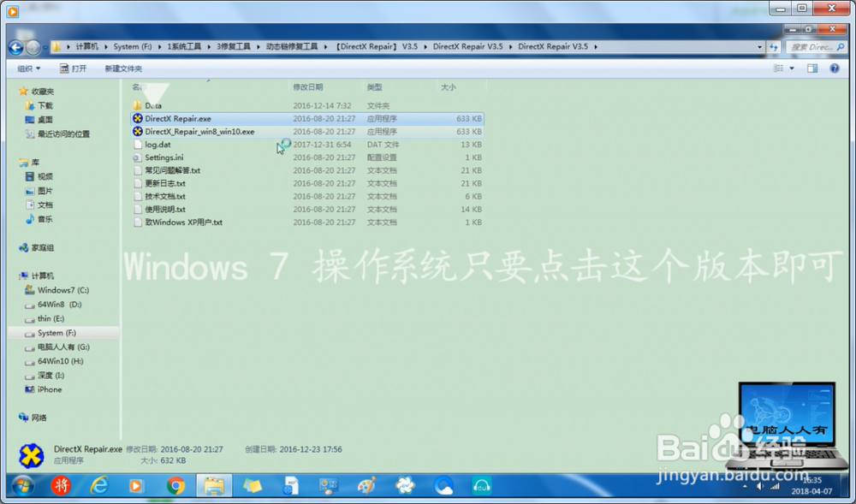This screenshot has height=504, width=856.
Task: Open recent locations dropdown beside Forward
Action: point(45,48)
